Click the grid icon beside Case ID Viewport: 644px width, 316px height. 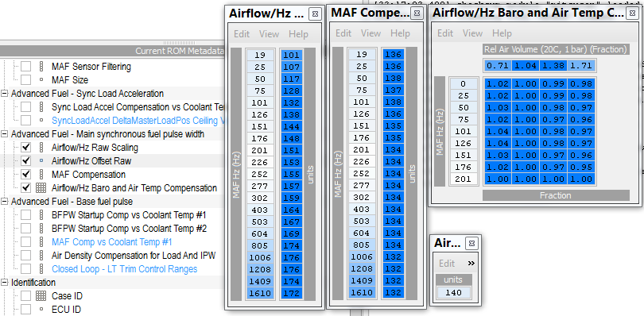click(x=41, y=295)
